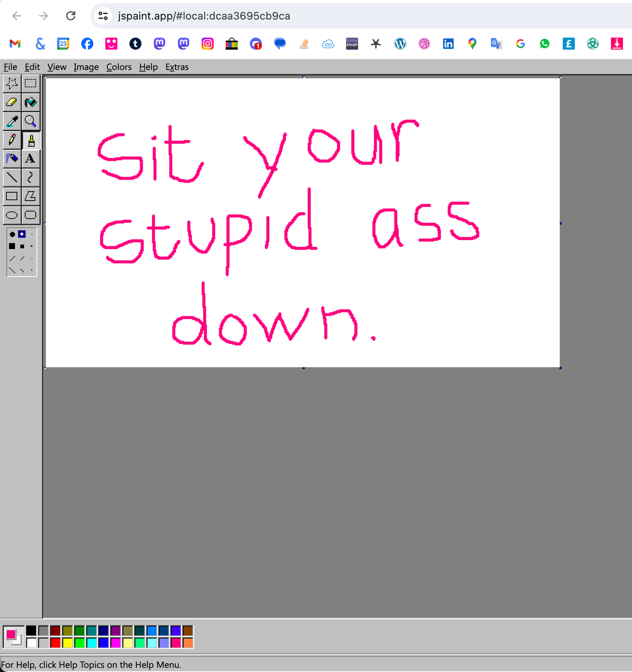Image resolution: width=632 pixels, height=672 pixels.
Task: Select the Free-Form Select tool
Action: [x=12, y=83]
